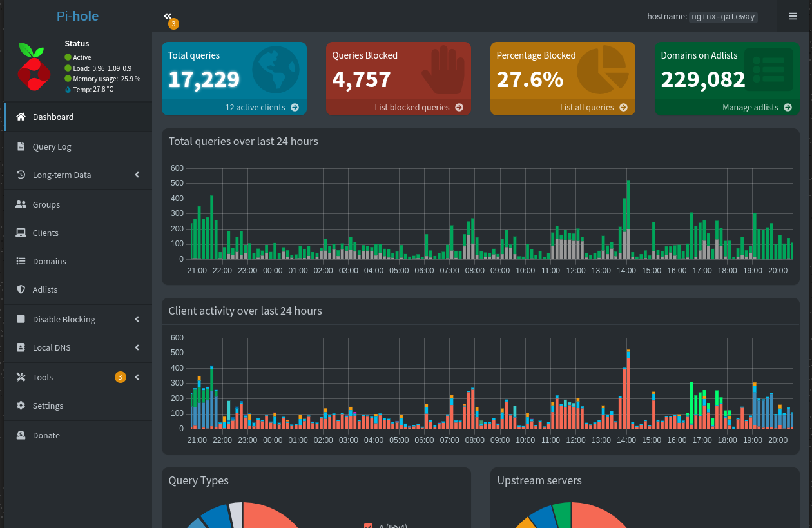This screenshot has width=812, height=528.
Task: Click arrow icon next to 12 active clients
Action: 295,108
